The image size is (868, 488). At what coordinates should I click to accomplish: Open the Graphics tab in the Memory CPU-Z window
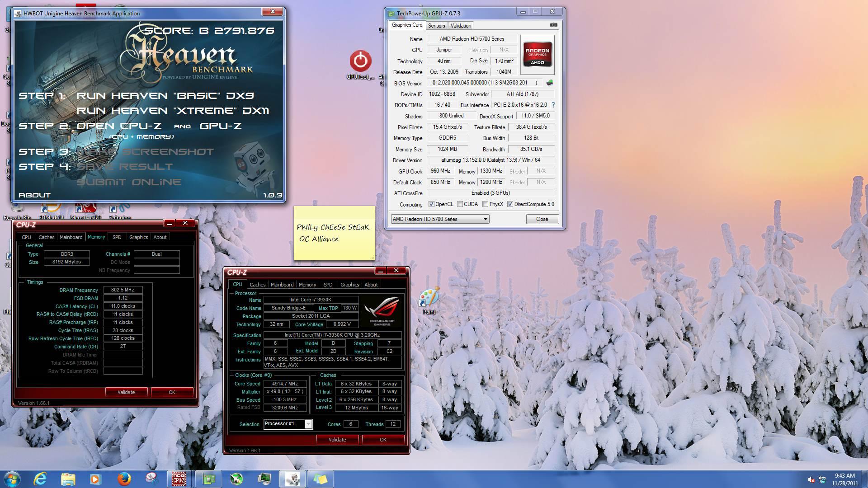(x=138, y=237)
